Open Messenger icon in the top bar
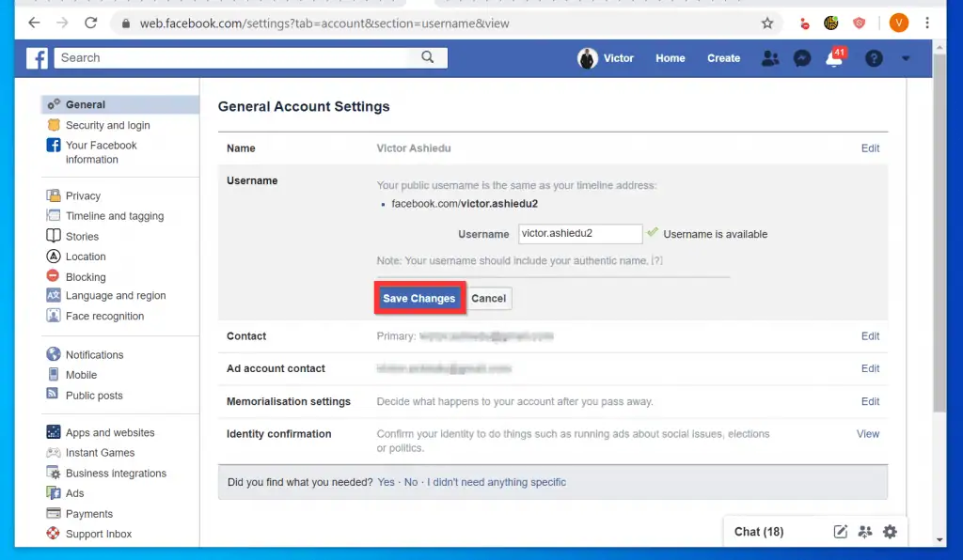The height and width of the screenshot is (560, 963). point(801,58)
